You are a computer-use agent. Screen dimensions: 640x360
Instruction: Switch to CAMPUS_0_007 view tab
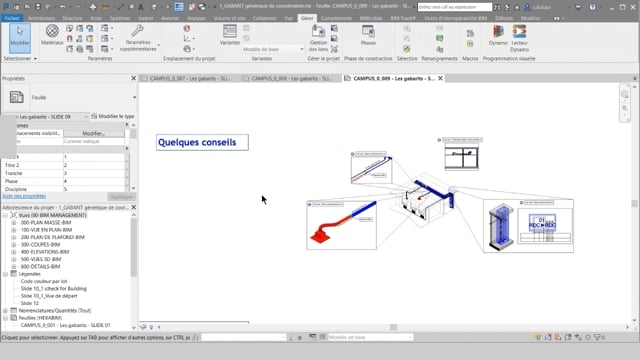(x=190, y=78)
